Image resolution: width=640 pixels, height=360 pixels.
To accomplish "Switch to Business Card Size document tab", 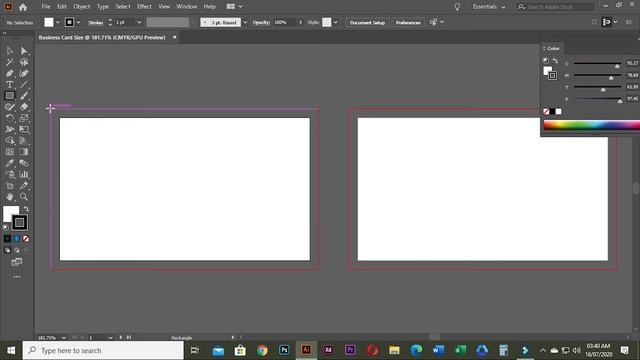I will pos(102,38).
